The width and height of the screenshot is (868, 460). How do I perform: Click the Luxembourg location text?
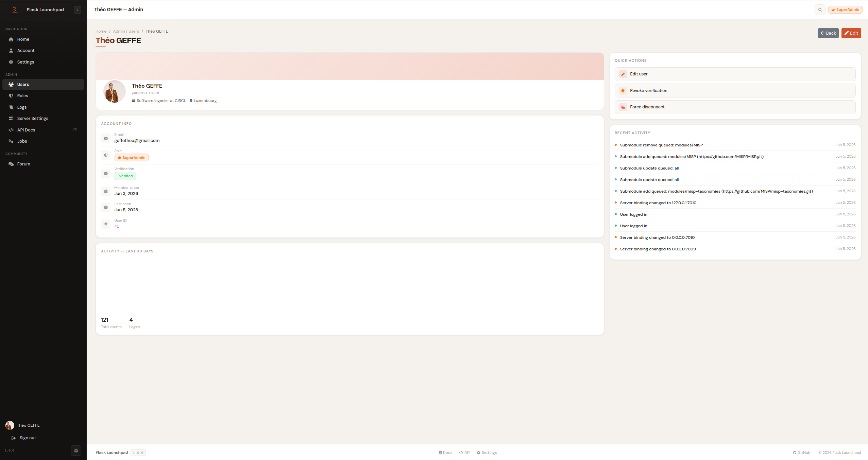pyautogui.click(x=205, y=101)
